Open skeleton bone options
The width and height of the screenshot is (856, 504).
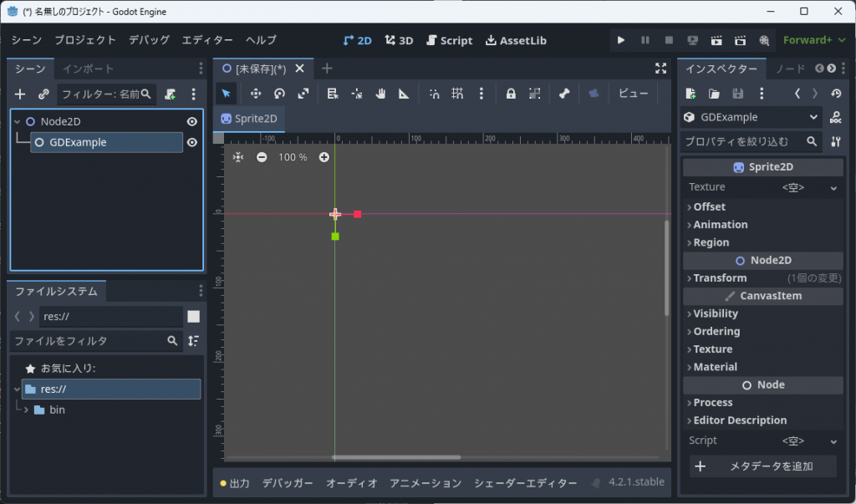[564, 94]
